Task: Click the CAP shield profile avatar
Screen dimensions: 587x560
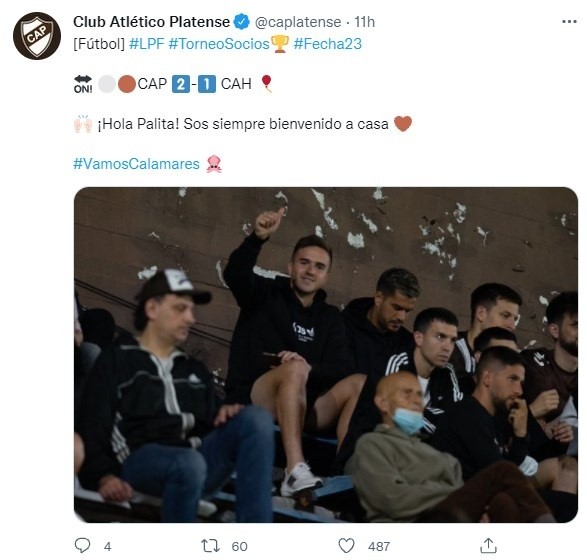Action: tap(37, 36)
